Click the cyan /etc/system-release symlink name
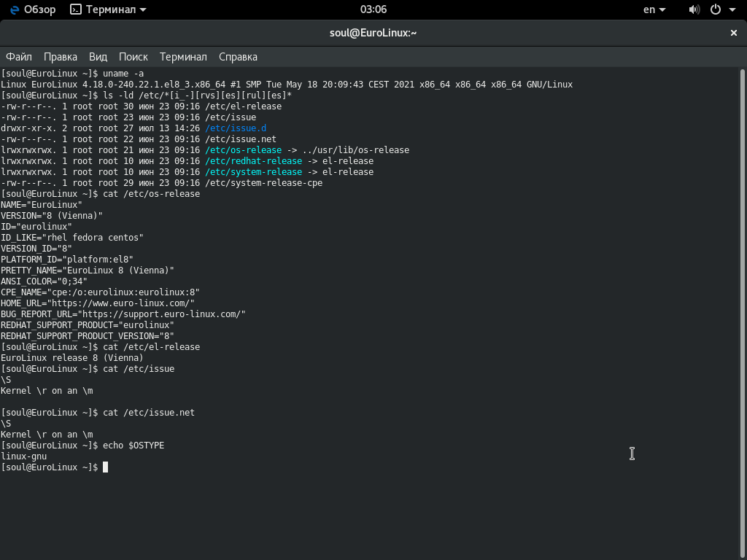The height and width of the screenshot is (560, 747). [x=253, y=172]
